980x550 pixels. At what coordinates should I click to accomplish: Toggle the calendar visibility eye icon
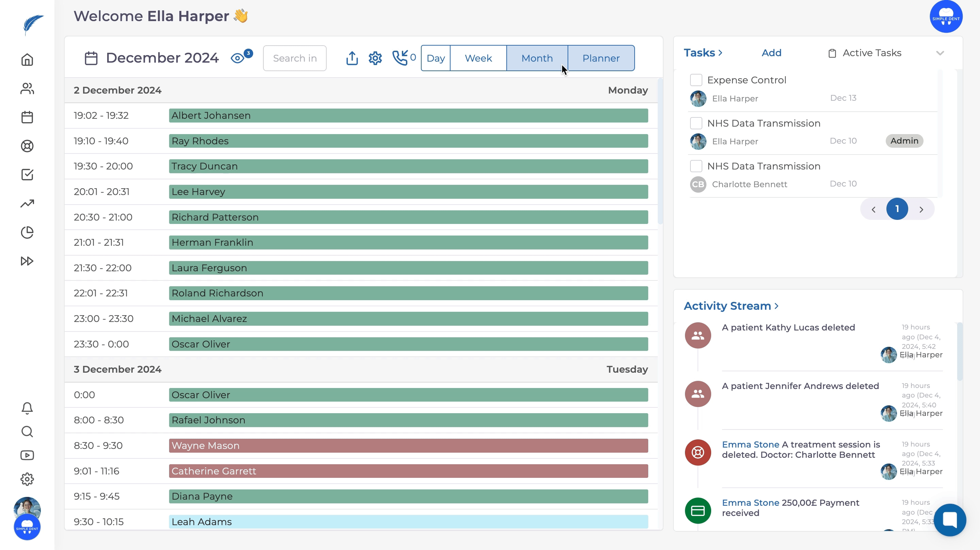(x=238, y=58)
